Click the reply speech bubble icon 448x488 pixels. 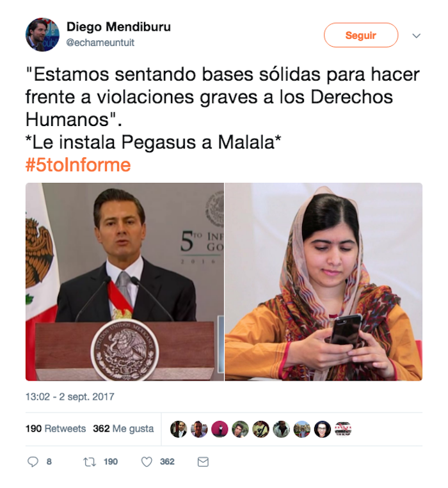tap(33, 462)
